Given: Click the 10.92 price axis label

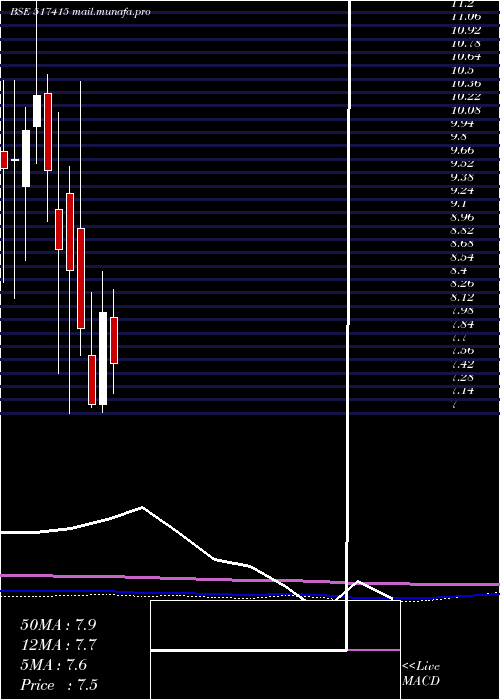Looking at the screenshot, I should pyautogui.click(x=466, y=30).
